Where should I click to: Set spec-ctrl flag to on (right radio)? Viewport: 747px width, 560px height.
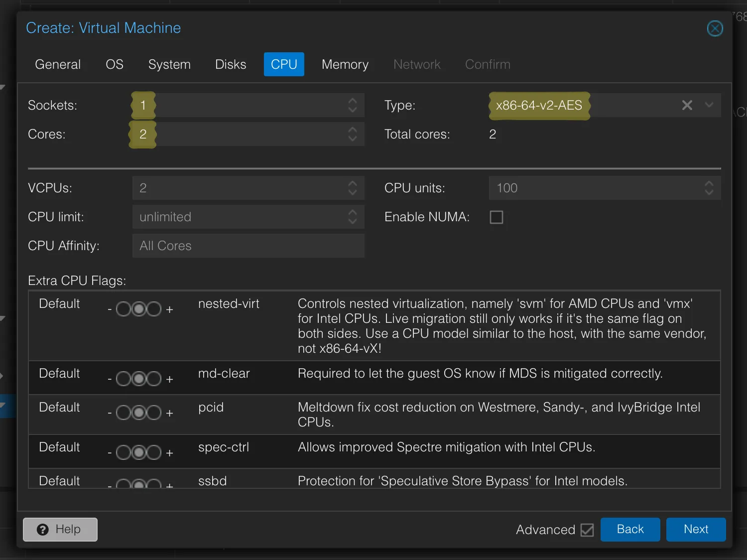coord(154,453)
